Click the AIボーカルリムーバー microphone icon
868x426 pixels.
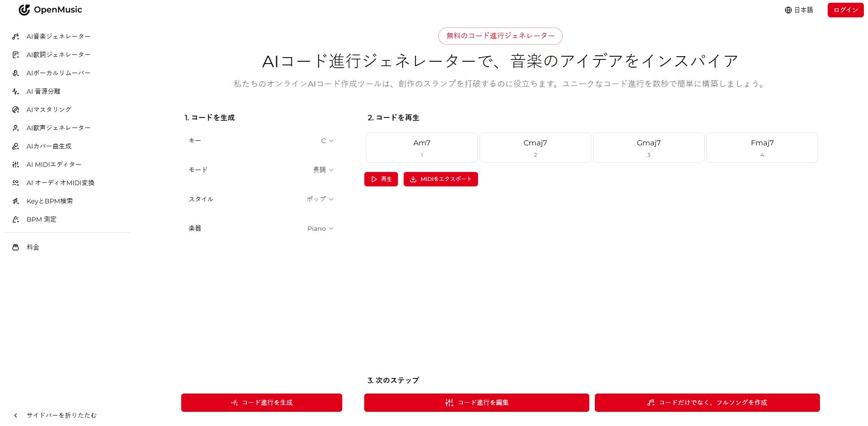click(x=16, y=73)
